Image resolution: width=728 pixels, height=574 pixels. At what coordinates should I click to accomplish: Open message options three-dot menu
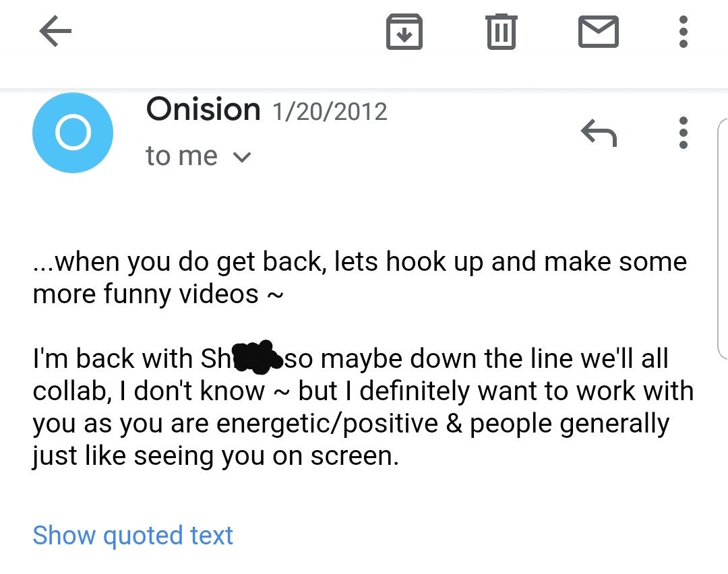coord(683,133)
